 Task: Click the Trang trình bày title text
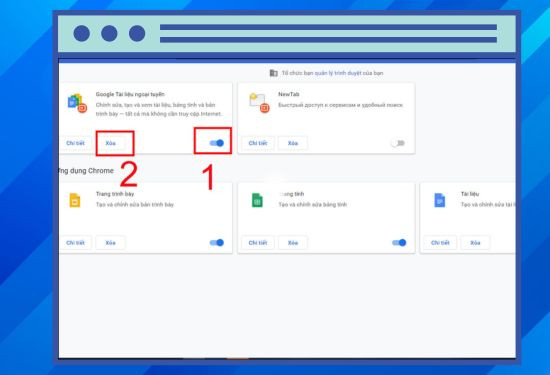(x=115, y=194)
